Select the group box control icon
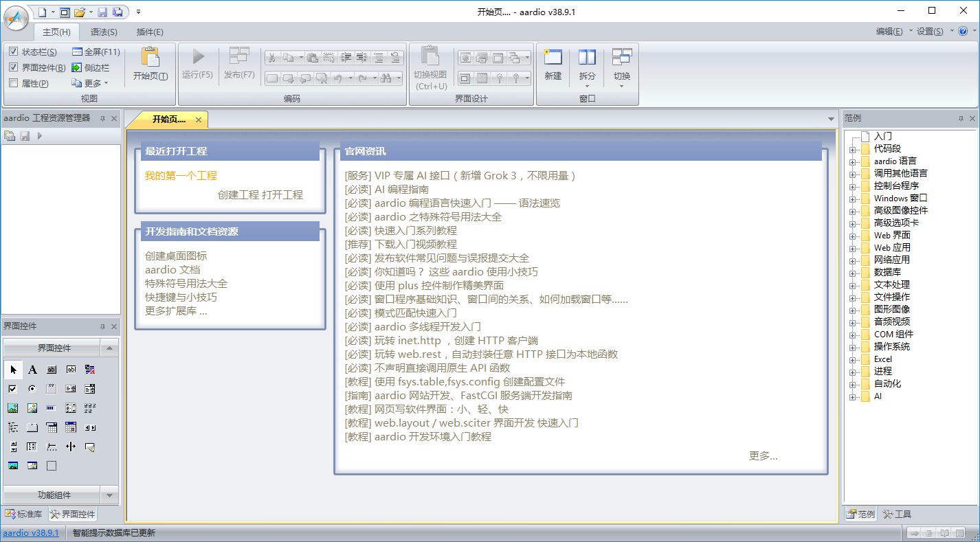The width and height of the screenshot is (980, 542). tap(52, 389)
